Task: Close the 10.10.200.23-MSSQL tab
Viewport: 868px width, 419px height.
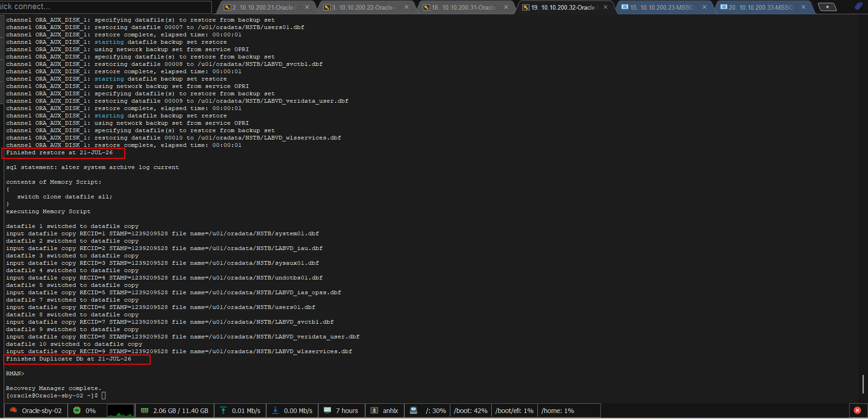Action: (x=705, y=7)
